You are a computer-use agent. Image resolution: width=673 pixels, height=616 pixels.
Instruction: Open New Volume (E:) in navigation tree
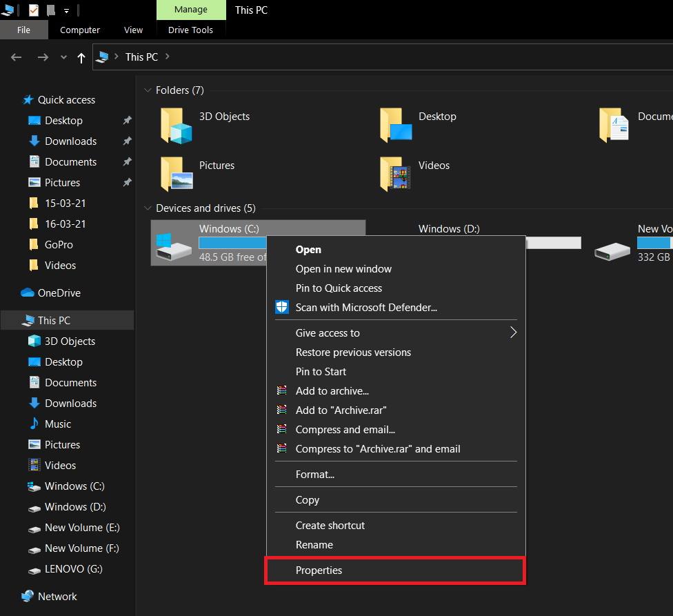tap(82, 528)
